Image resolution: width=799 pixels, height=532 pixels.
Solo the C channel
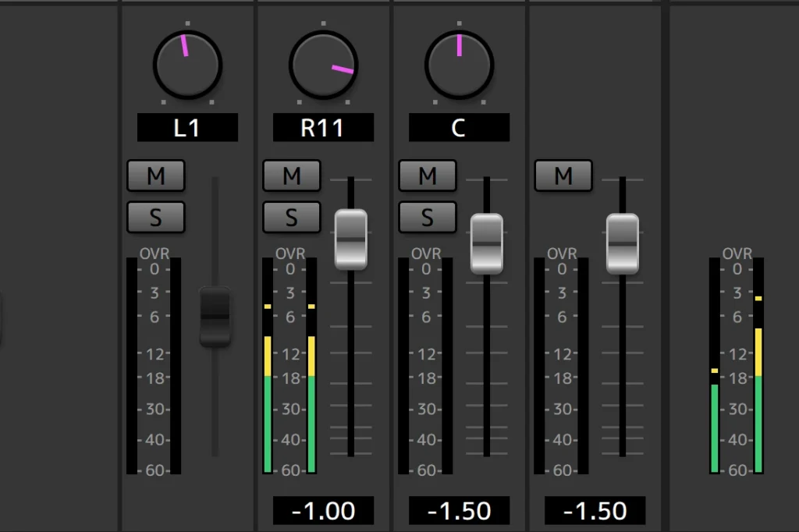pyautogui.click(x=428, y=218)
